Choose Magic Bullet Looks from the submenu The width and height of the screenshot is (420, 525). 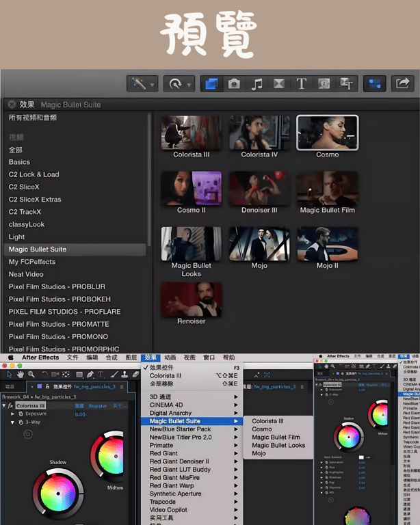point(278,445)
